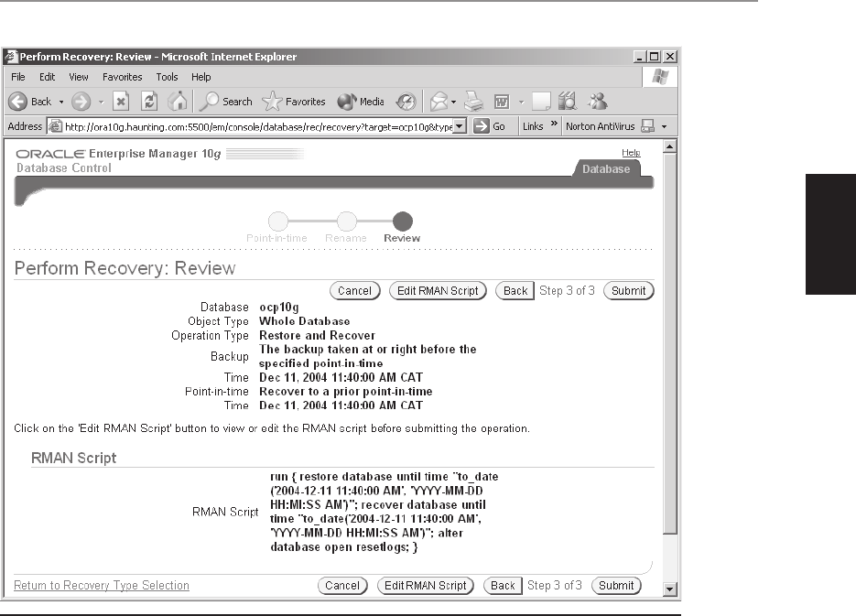Open the Media toolbar button
The width and height of the screenshot is (856, 616).
[361, 102]
